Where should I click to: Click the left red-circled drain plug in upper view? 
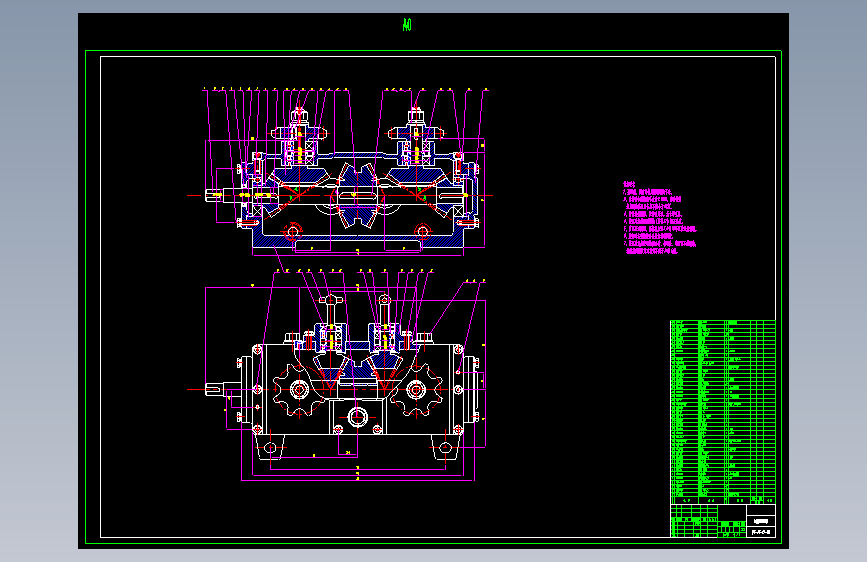click(x=293, y=230)
